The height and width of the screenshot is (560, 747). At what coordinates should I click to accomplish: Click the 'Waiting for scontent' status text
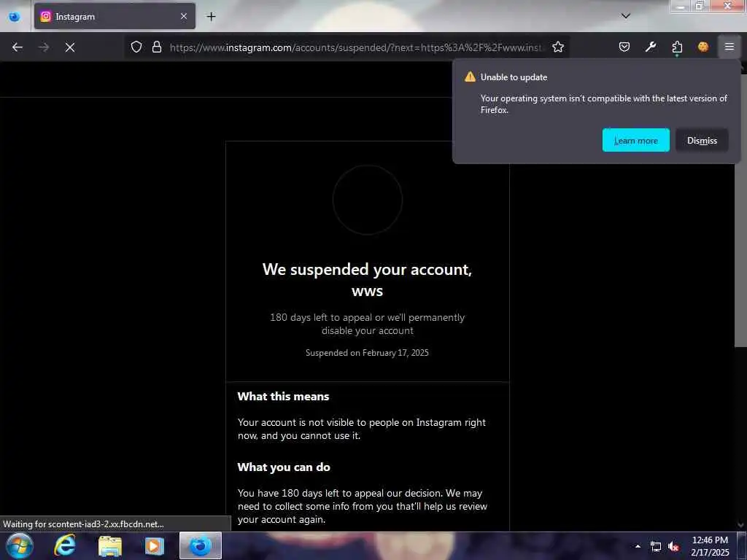click(83, 524)
